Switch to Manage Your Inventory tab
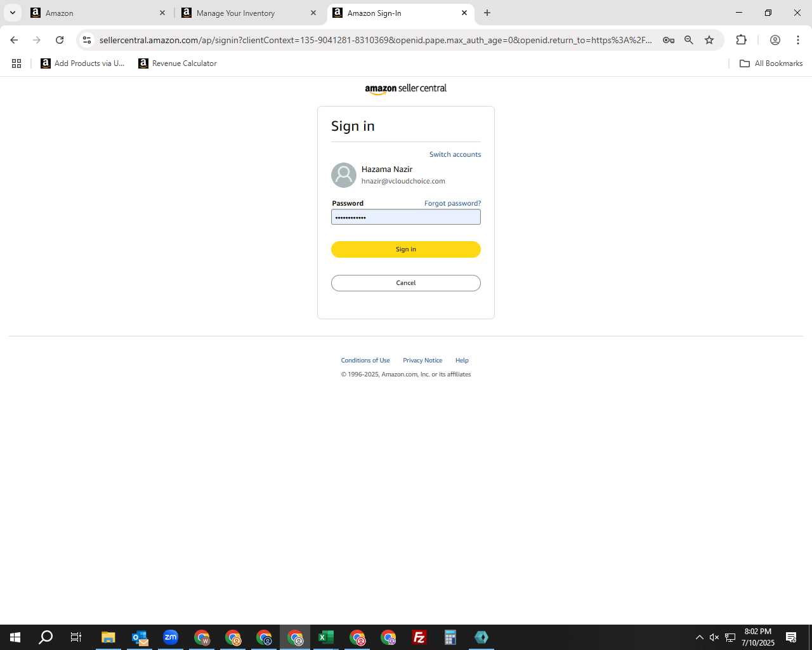812x650 pixels. [x=249, y=13]
